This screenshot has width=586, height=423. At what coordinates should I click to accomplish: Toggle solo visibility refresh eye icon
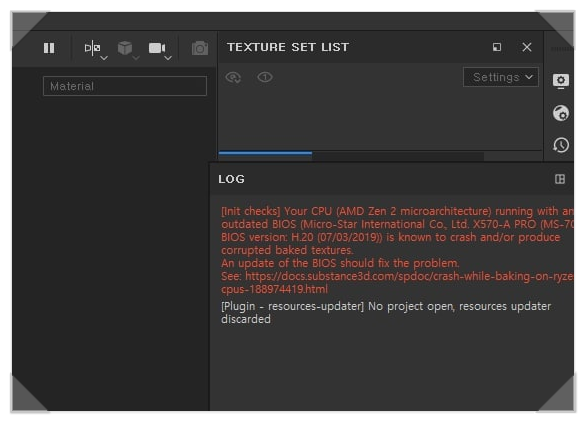pyautogui.click(x=234, y=77)
